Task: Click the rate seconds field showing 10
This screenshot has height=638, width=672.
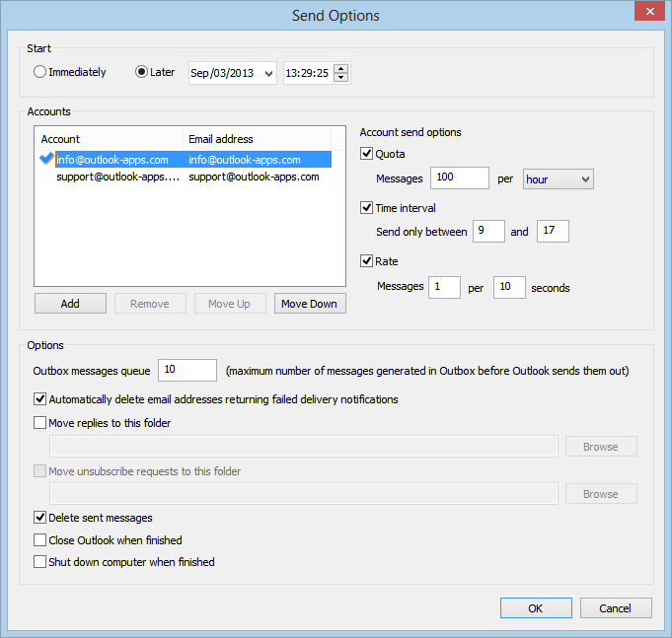Action: pyautogui.click(x=509, y=287)
